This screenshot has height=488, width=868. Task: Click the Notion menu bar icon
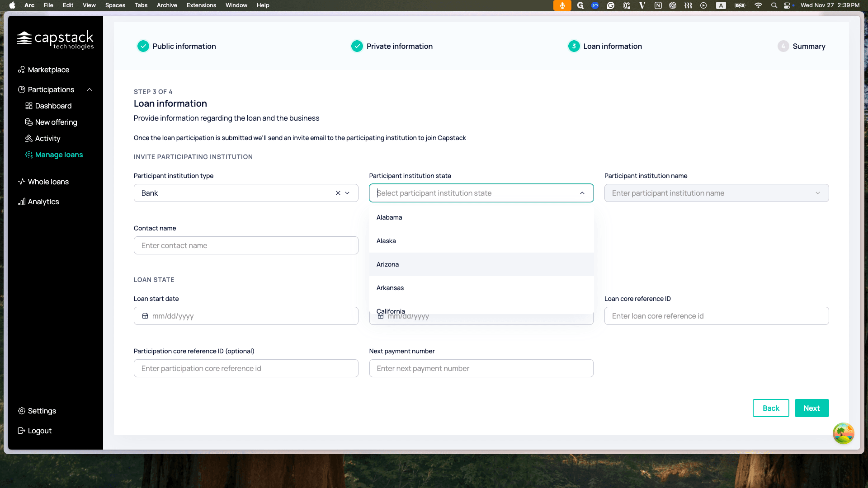click(x=658, y=5)
